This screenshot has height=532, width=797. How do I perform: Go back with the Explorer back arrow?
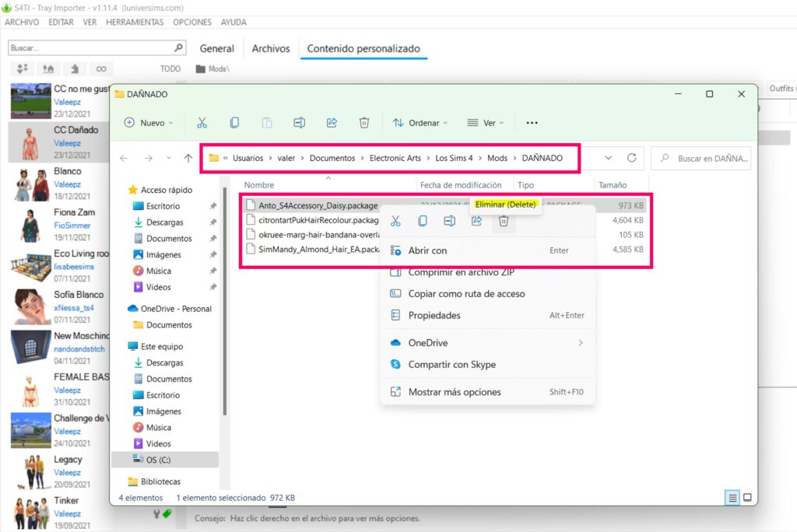124,158
